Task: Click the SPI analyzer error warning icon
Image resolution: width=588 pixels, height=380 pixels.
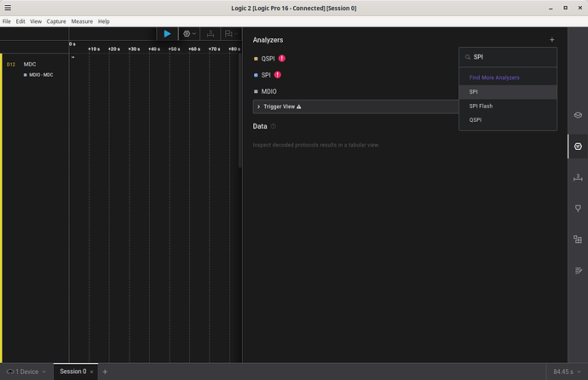Action: tap(277, 75)
